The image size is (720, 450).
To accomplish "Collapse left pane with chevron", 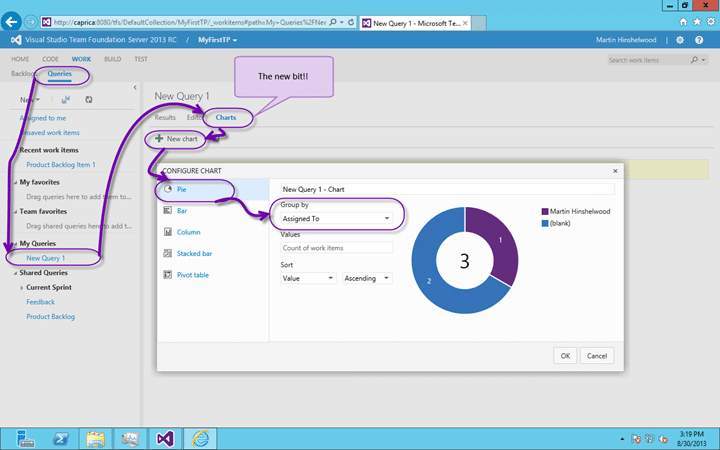I will point(135,87).
